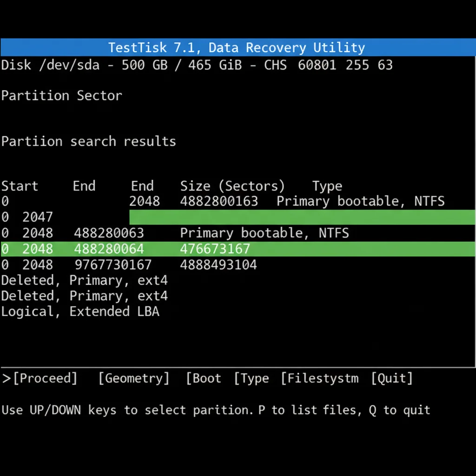
Task: Click the Type column header
Action: tap(327, 186)
